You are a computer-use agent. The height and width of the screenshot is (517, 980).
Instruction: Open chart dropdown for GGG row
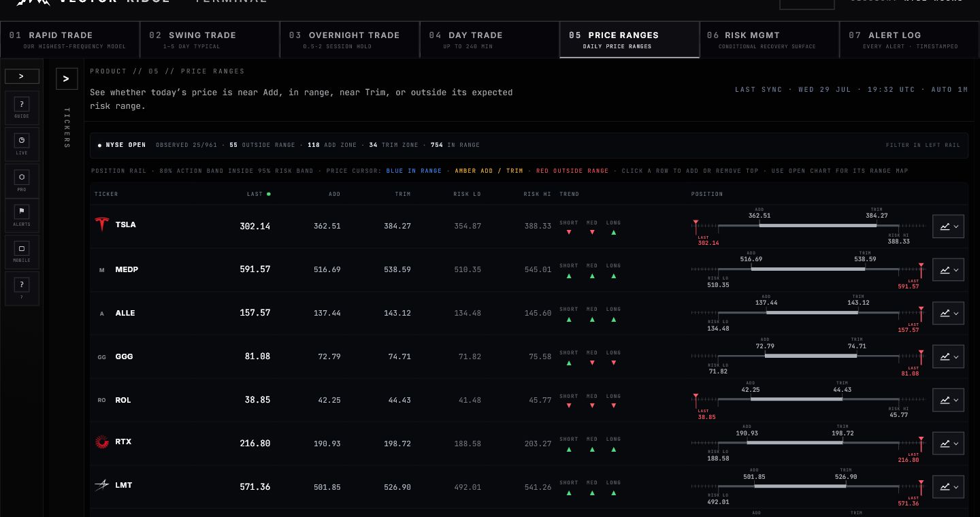click(x=948, y=356)
